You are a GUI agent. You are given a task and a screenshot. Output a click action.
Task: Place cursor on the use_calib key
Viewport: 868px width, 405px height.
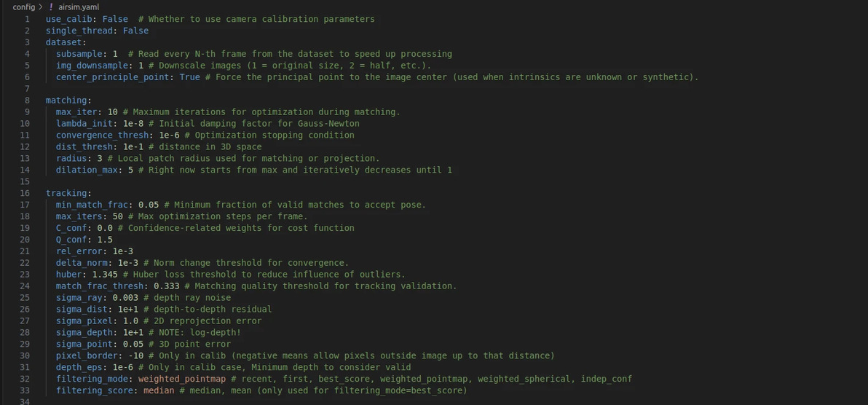(x=68, y=19)
